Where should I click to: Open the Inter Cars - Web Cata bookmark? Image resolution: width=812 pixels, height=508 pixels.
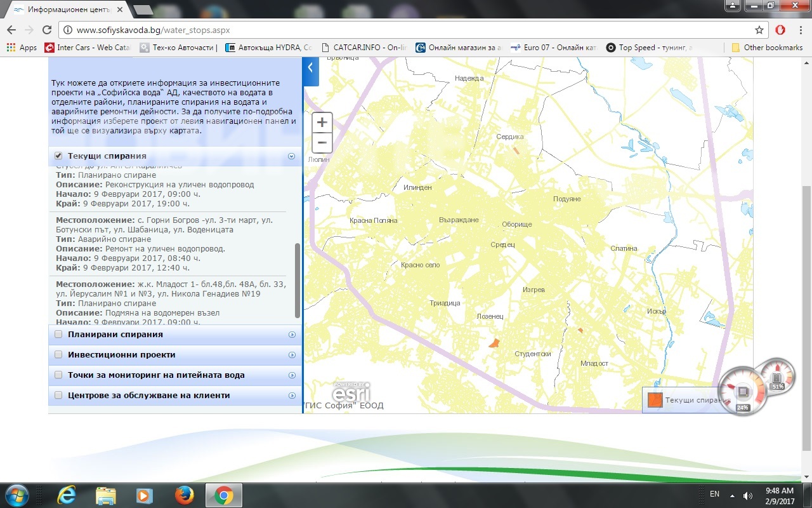[87, 48]
